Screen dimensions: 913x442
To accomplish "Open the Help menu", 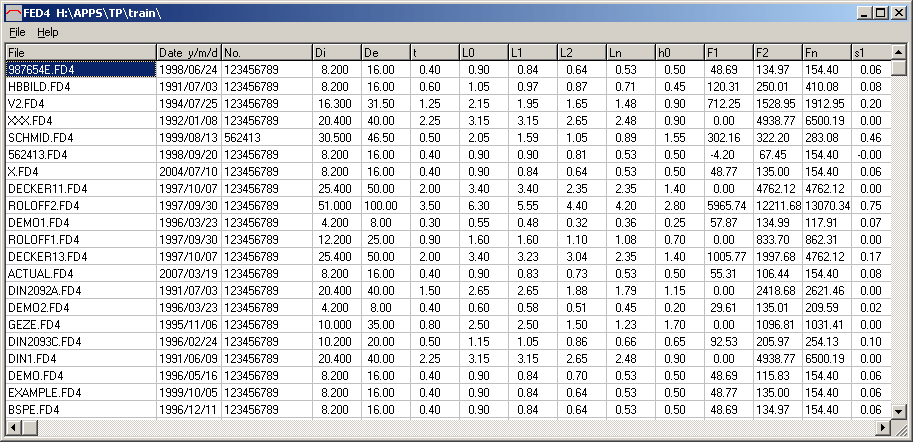I will click(48, 32).
